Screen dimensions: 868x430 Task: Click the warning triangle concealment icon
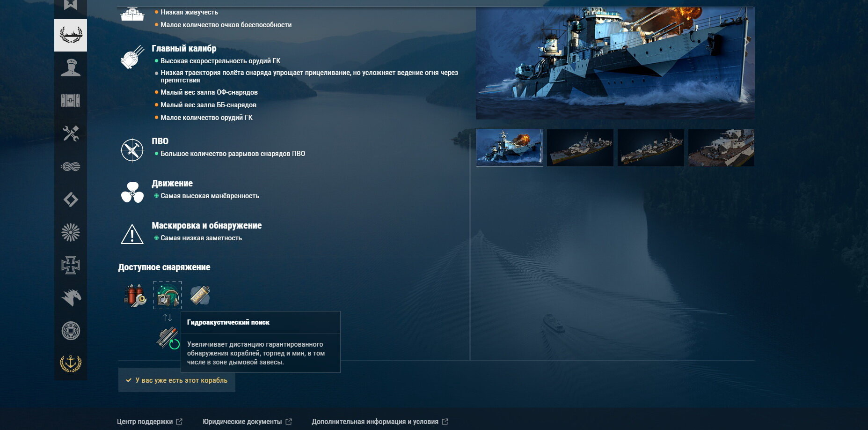pos(132,234)
